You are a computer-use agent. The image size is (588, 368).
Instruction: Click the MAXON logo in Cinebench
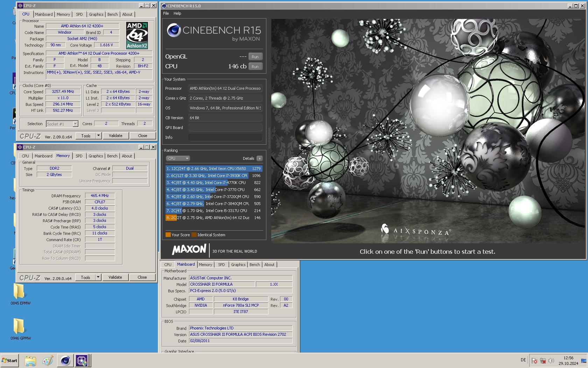point(189,250)
